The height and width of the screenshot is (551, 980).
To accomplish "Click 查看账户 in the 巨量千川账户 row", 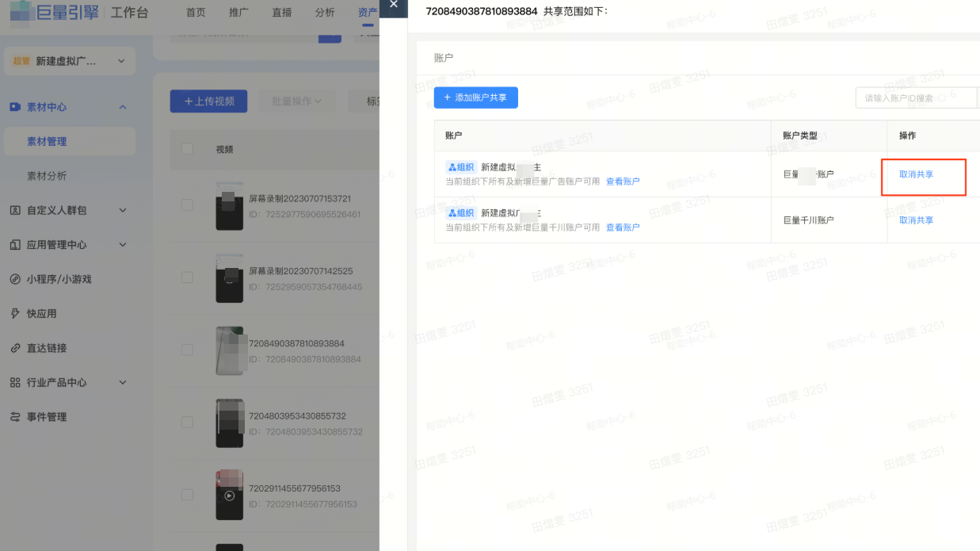I will 623,228.
